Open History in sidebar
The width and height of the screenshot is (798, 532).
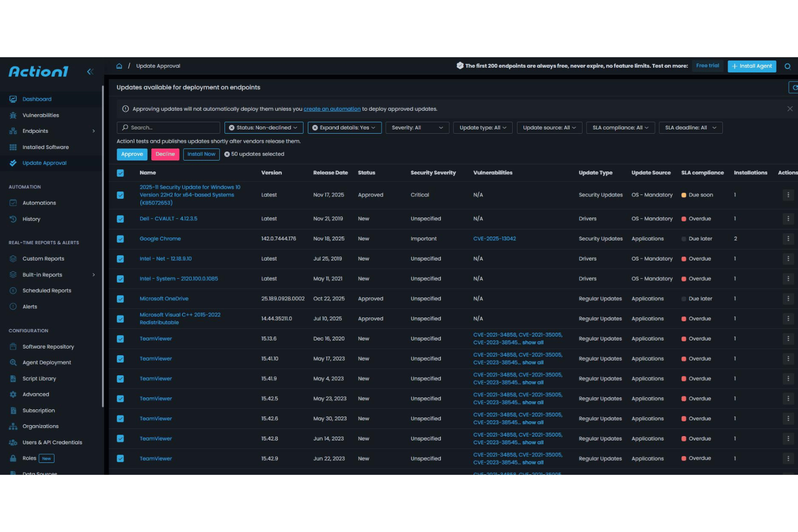click(31, 219)
